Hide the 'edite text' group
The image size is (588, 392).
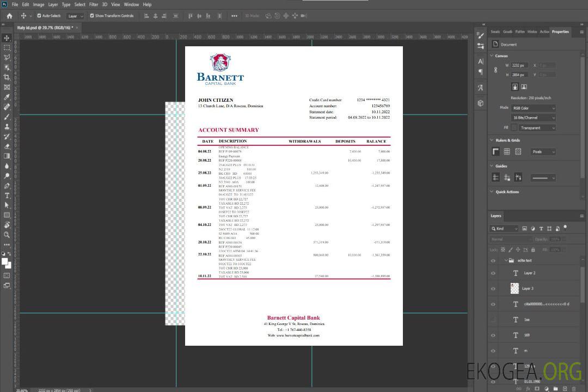(493, 261)
